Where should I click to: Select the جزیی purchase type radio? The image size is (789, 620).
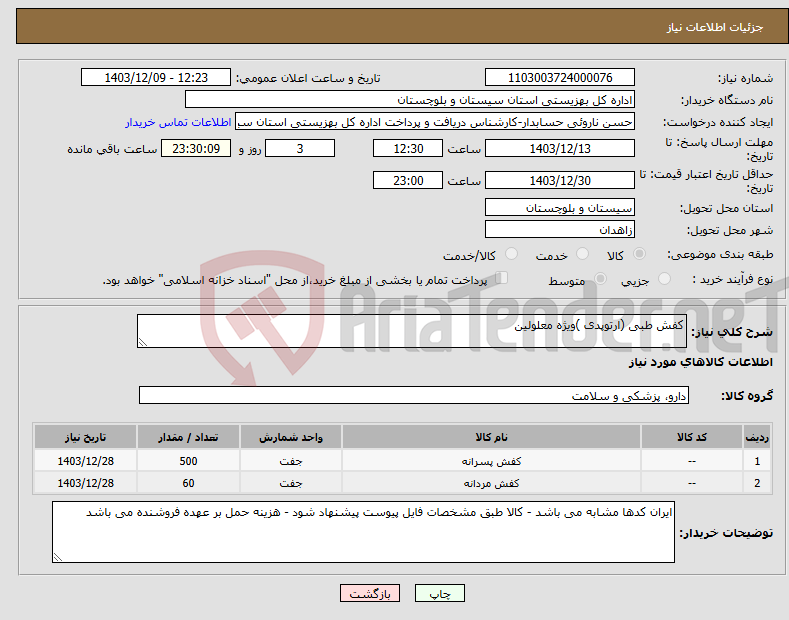click(664, 279)
